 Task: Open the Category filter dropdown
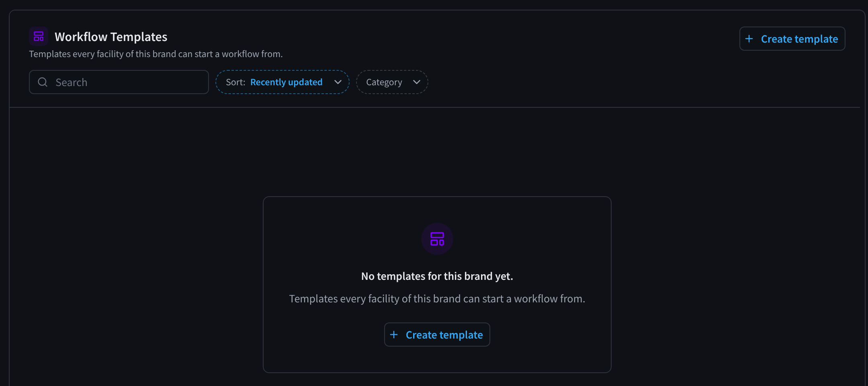click(x=392, y=82)
